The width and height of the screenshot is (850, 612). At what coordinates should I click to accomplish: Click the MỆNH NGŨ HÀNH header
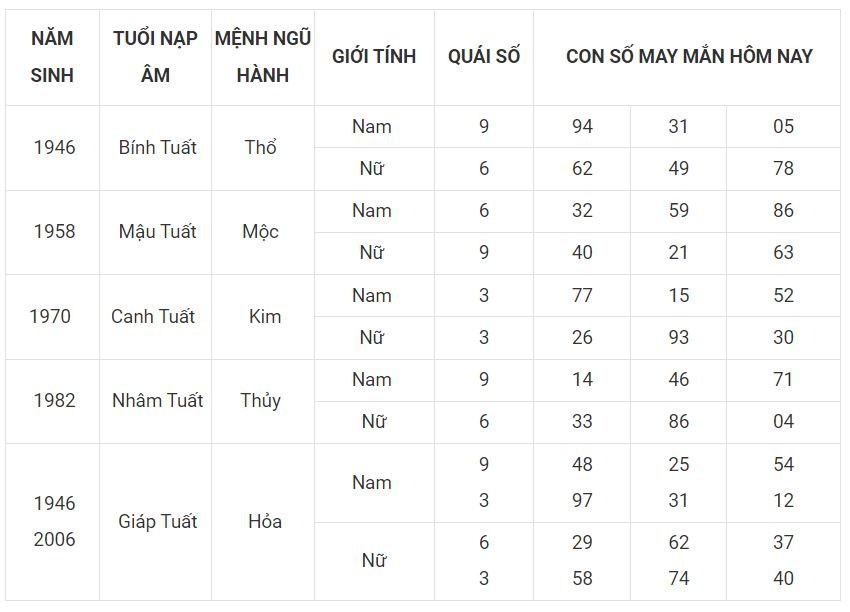tap(262, 57)
